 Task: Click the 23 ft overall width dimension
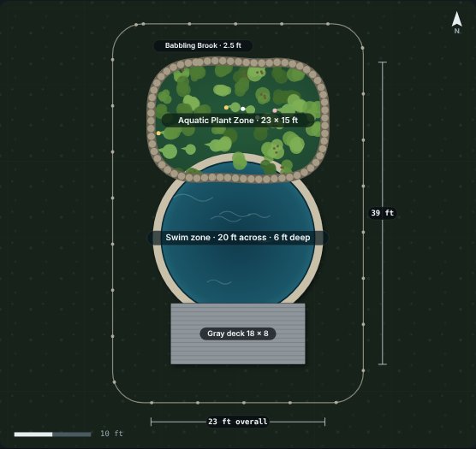click(238, 422)
